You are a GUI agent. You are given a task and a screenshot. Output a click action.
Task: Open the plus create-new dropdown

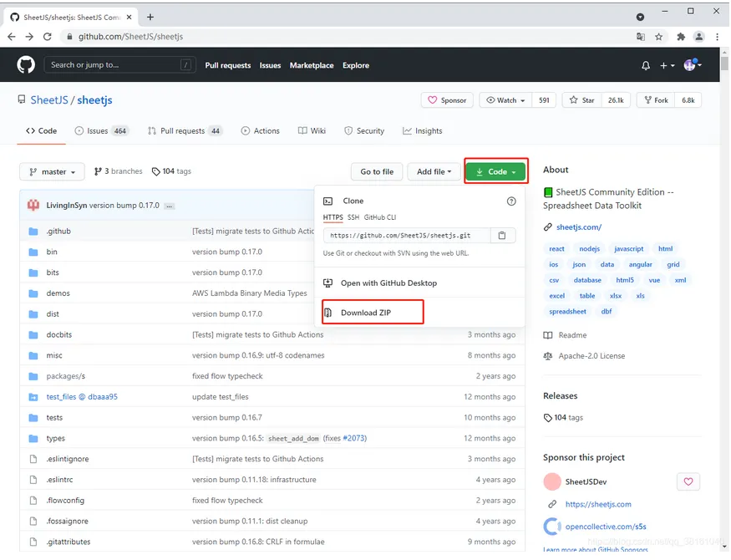coord(668,66)
